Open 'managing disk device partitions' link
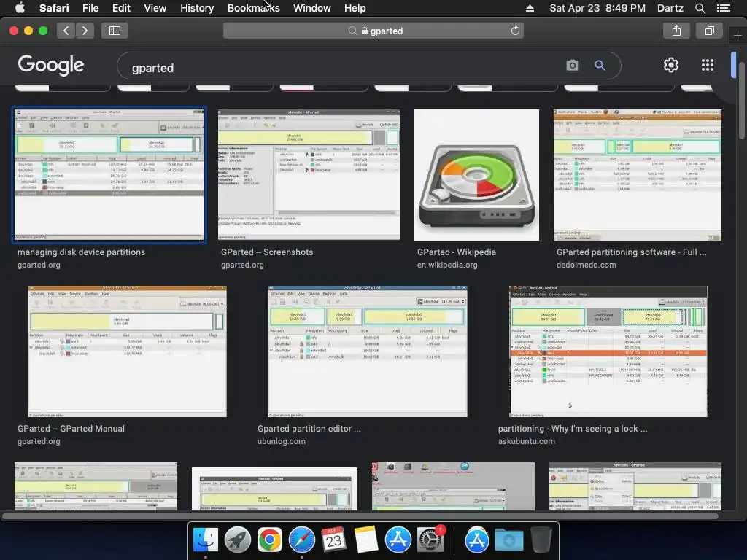747x560 pixels. pos(82,252)
